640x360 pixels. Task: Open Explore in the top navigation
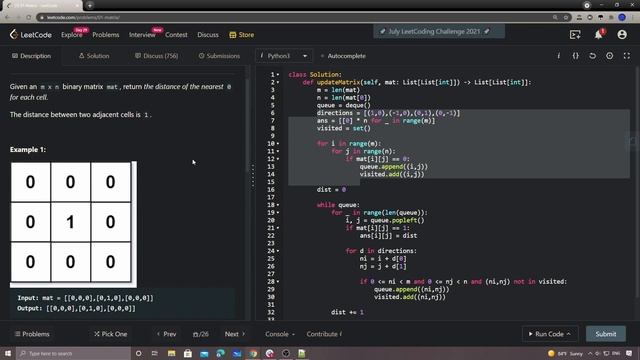click(72, 35)
